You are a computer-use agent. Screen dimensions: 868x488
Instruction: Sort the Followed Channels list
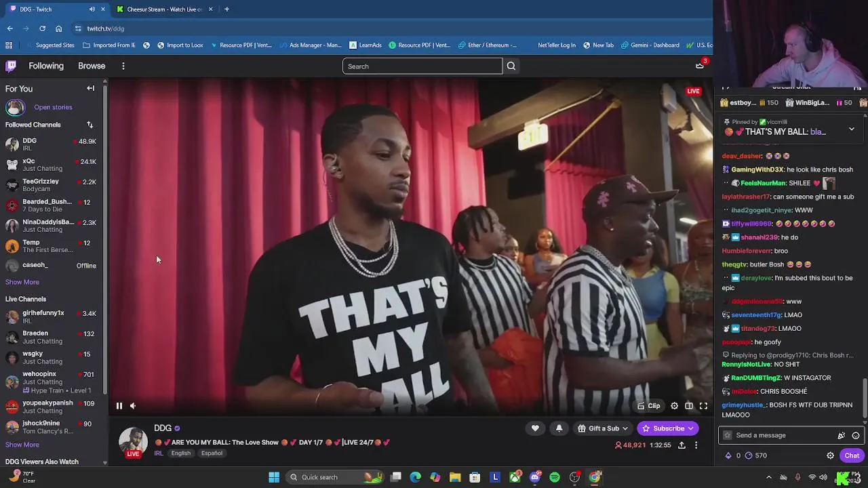tap(90, 125)
